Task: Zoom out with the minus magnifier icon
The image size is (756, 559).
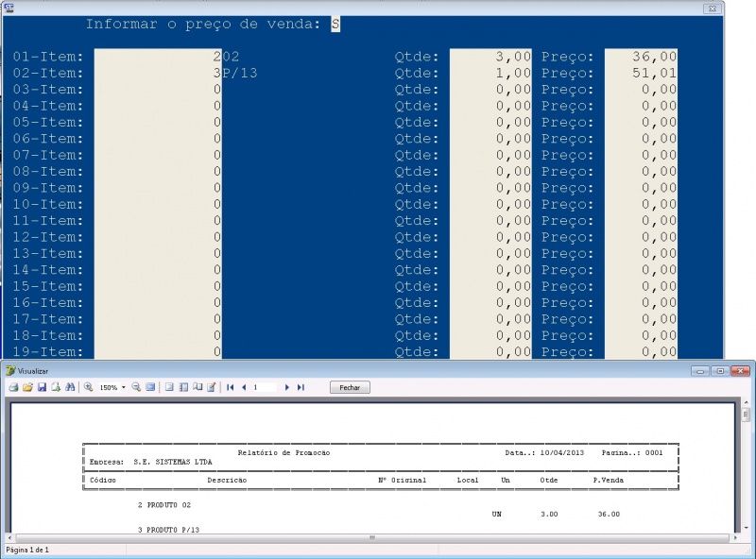Action: click(136, 387)
